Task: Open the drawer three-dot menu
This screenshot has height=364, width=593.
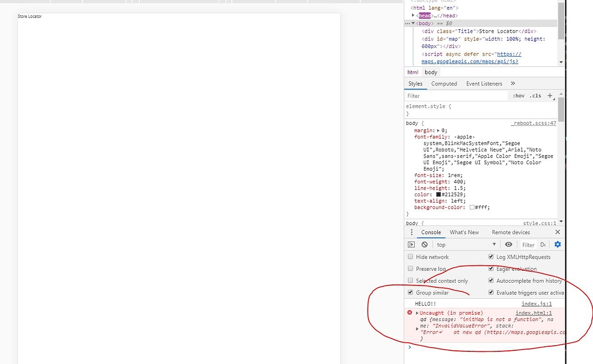Action: (411, 232)
